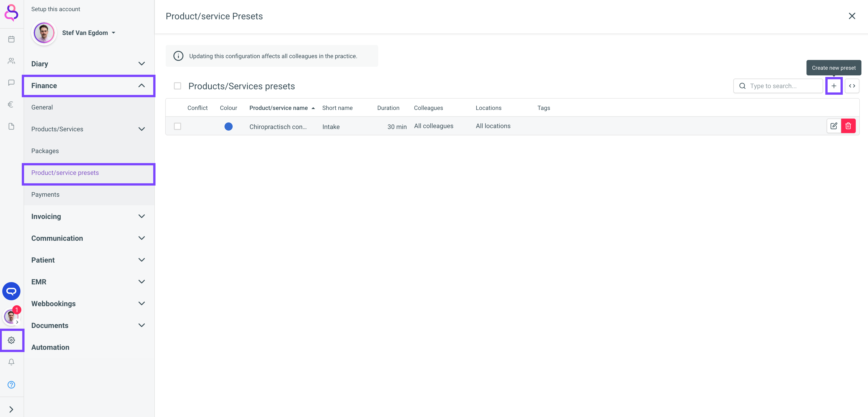Click the Short name column header
This screenshot has width=868, height=417.
pyautogui.click(x=337, y=108)
